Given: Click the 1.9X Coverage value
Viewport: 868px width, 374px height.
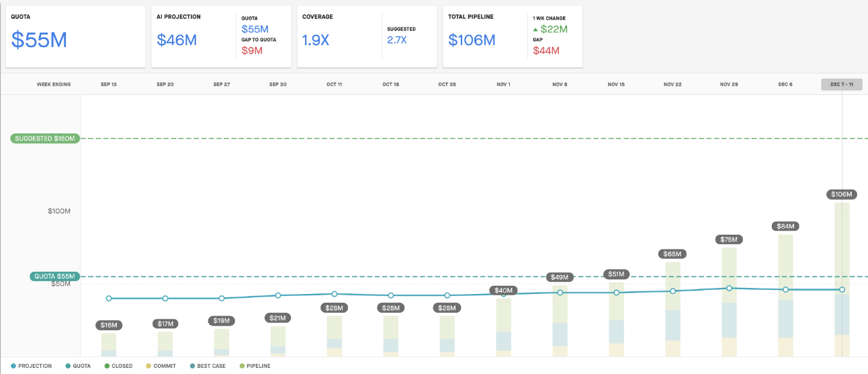Looking at the screenshot, I should coord(316,40).
